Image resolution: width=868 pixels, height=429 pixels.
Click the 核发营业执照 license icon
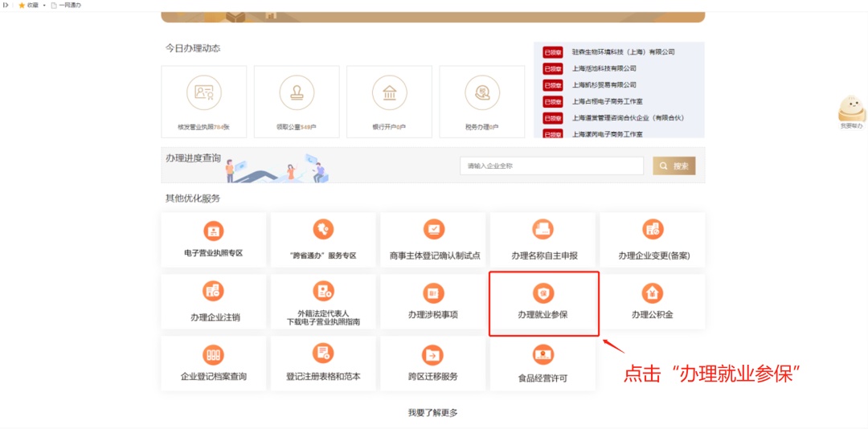(x=203, y=93)
